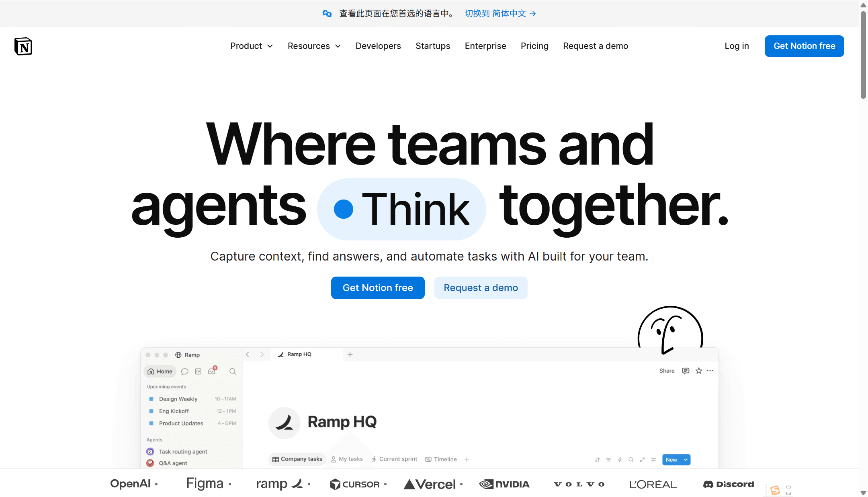Click the OpenAI logo
The image size is (868, 497).
tap(131, 484)
